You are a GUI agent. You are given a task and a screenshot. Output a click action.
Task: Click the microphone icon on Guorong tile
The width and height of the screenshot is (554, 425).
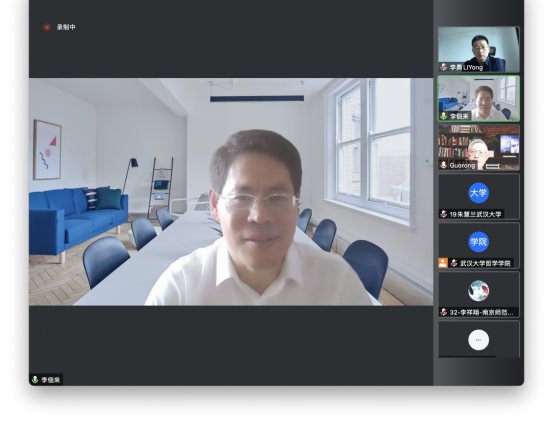(x=444, y=165)
